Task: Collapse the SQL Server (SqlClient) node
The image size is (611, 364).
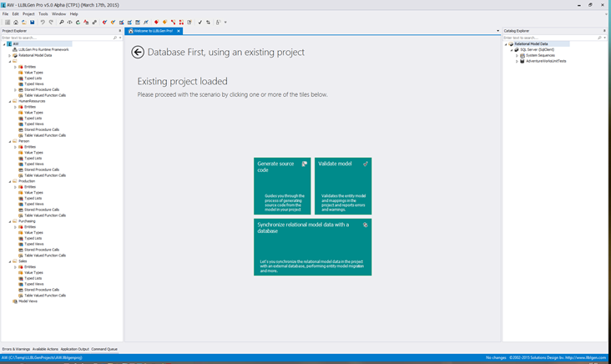Action: (x=512, y=50)
